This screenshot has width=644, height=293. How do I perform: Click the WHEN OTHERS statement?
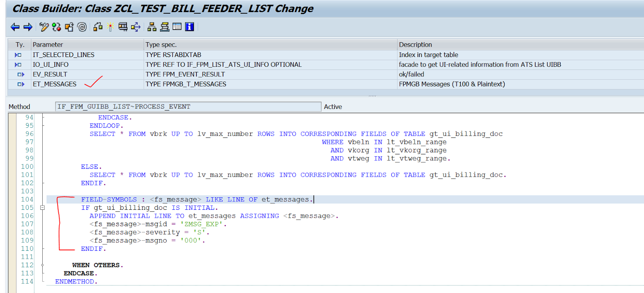pos(98,265)
